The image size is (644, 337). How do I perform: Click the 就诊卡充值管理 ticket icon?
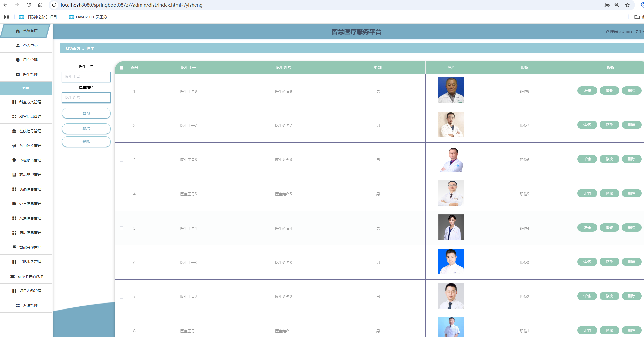(x=12, y=276)
